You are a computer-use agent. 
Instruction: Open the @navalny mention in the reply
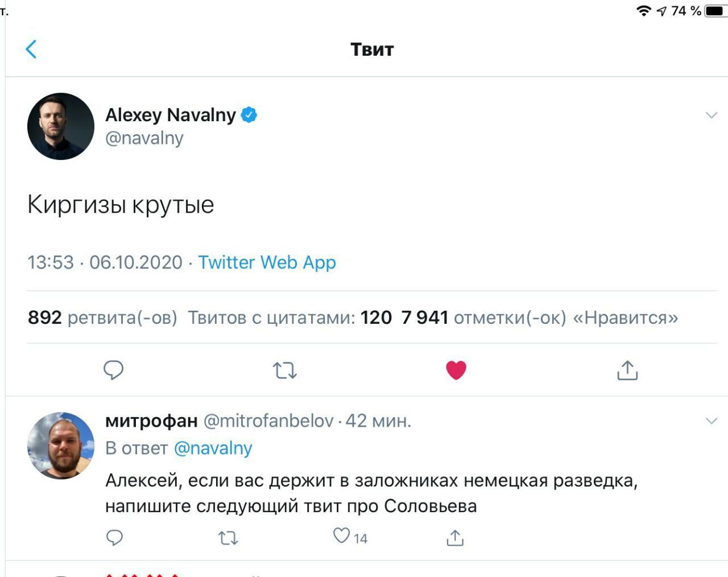pos(213,448)
